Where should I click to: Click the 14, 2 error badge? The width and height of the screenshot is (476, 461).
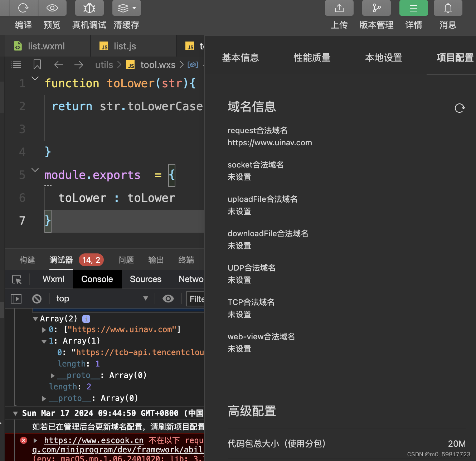tap(91, 260)
